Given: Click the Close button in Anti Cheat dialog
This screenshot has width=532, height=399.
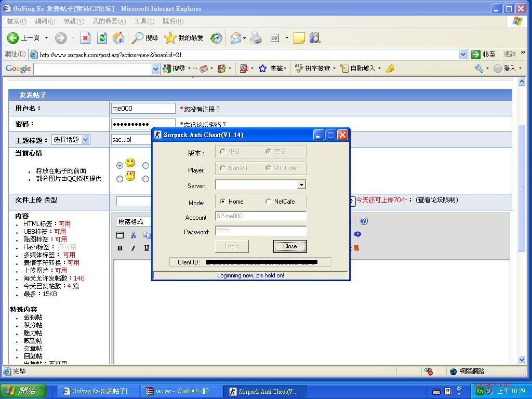Looking at the screenshot, I should (x=290, y=246).
